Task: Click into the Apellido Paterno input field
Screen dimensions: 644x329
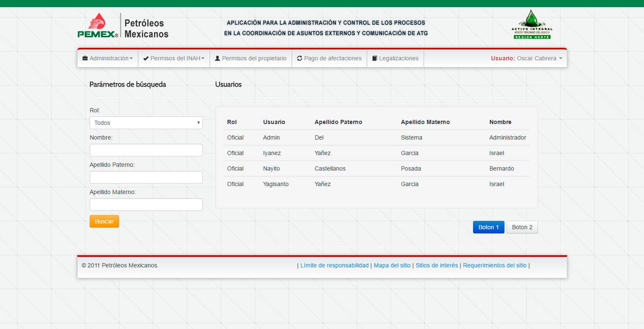Action: [x=146, y=177]
